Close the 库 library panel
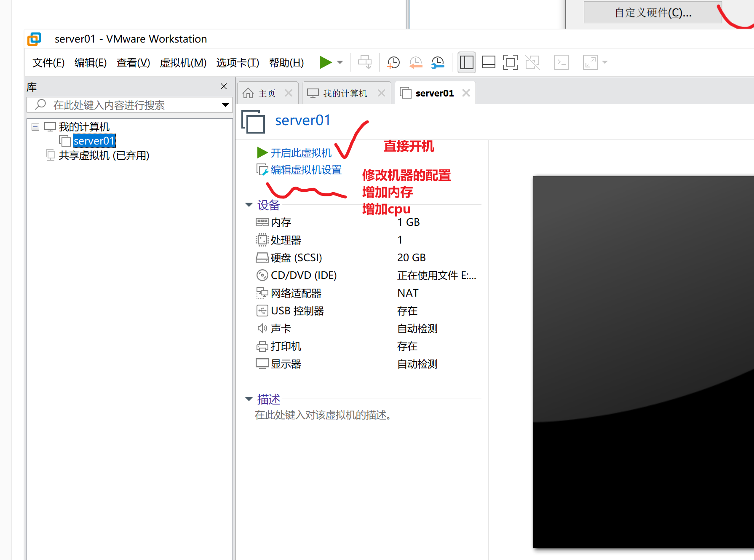This screenshot has width=754, height=560. 224,86
